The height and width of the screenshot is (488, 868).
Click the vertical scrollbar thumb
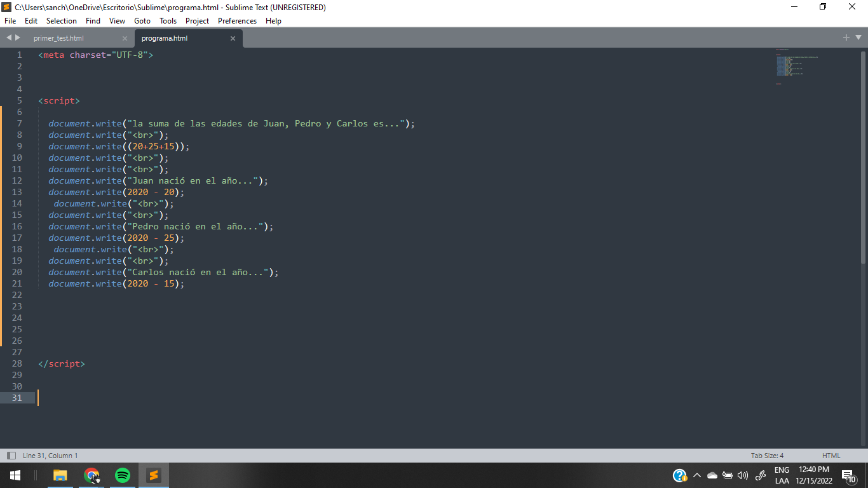tap(863, 157)
